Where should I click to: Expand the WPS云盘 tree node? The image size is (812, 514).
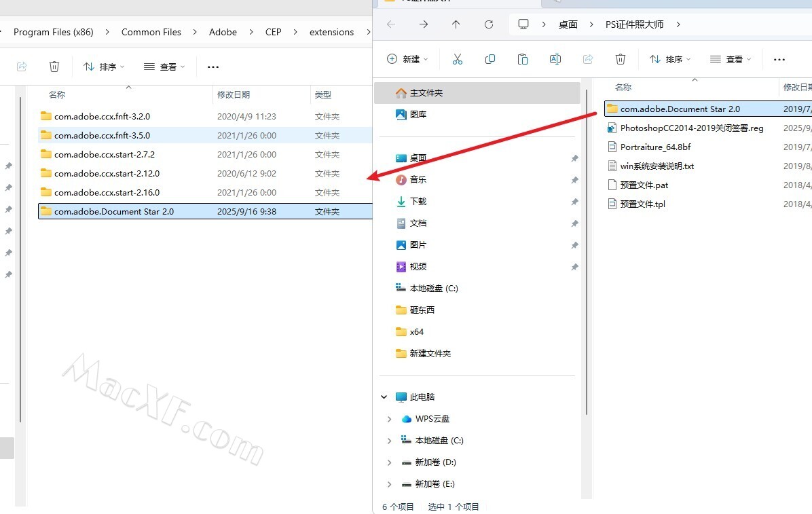click(x=390, y=419)
